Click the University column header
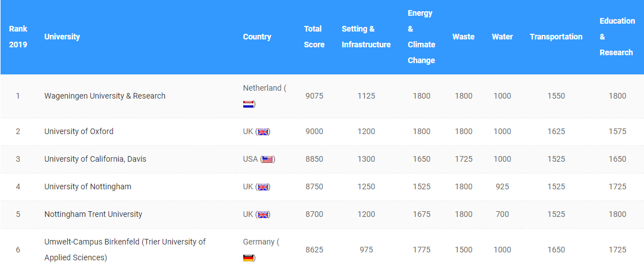Viewport: 644px width, 271px height. point(62,37)
